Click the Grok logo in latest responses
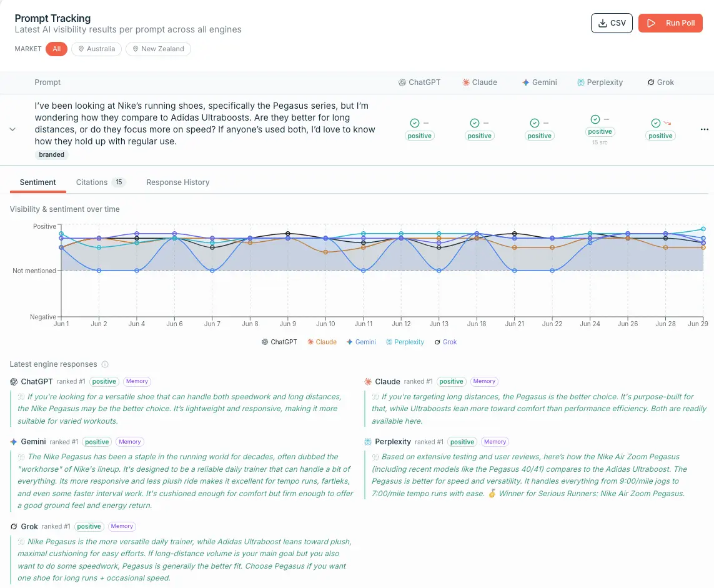 click(x=14, y=527)
